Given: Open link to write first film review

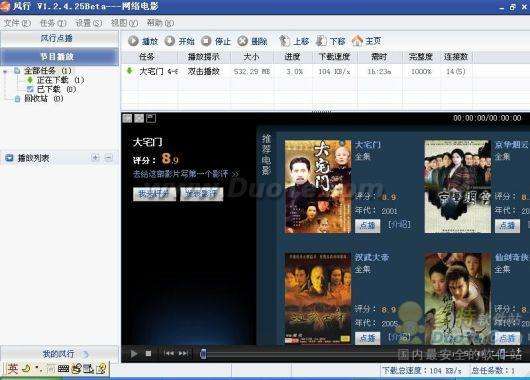Looking at the screenshot, I should [x=186, y=174].
